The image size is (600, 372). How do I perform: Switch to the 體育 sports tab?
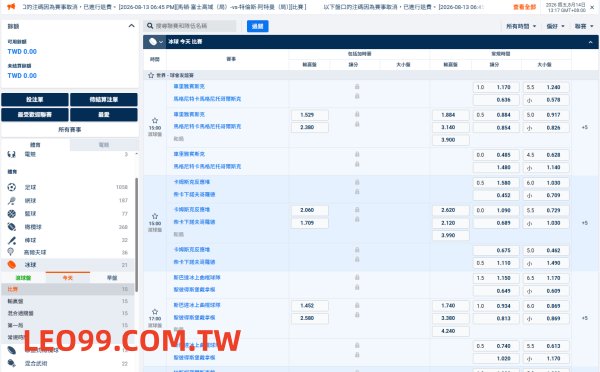(x=35, y=145)
